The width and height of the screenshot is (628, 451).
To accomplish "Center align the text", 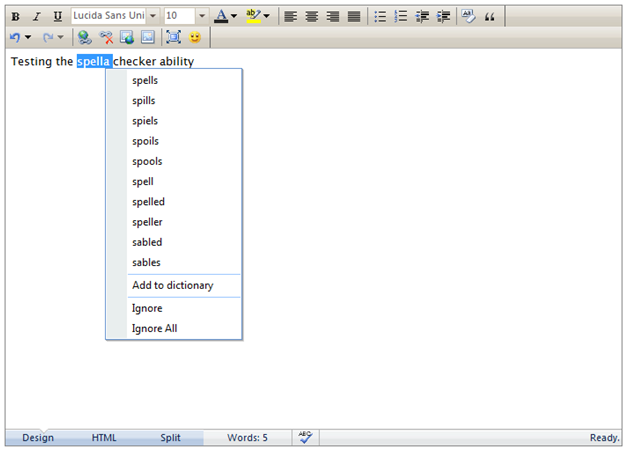I will pos(311,16).
